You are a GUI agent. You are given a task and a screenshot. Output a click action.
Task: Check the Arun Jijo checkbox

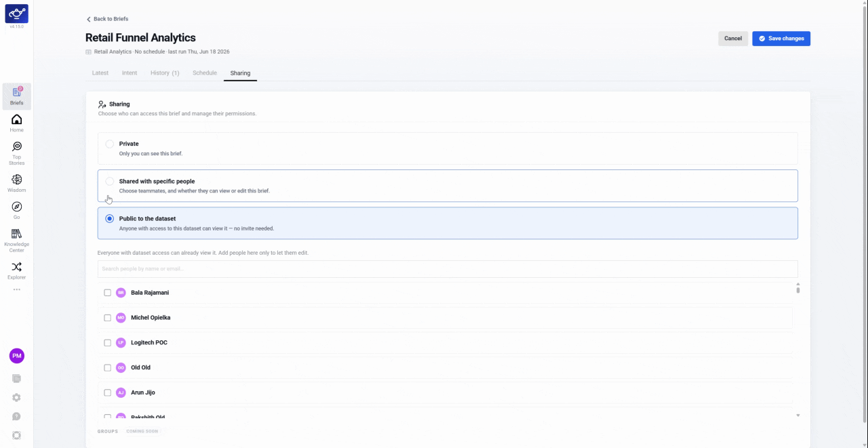pos(107,392)
